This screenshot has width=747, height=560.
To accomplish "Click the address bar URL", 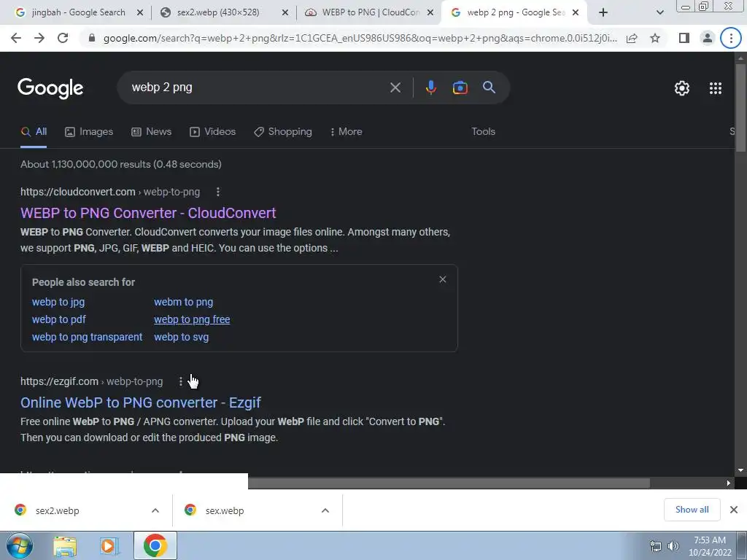I will (360, 38).
